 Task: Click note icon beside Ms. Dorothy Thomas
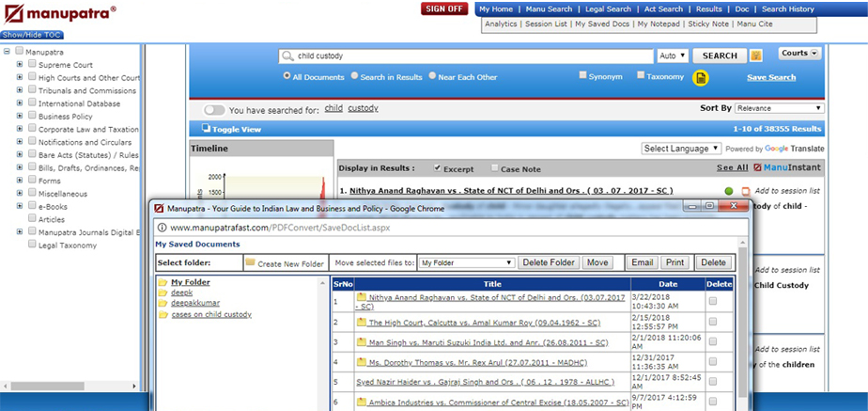click(x=362, y=362)
